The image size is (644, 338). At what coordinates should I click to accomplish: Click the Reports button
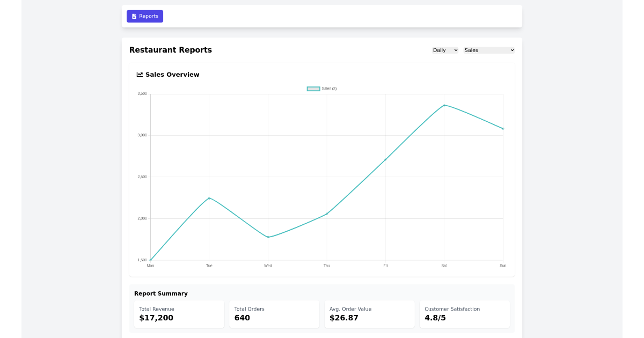pos(145,16)
